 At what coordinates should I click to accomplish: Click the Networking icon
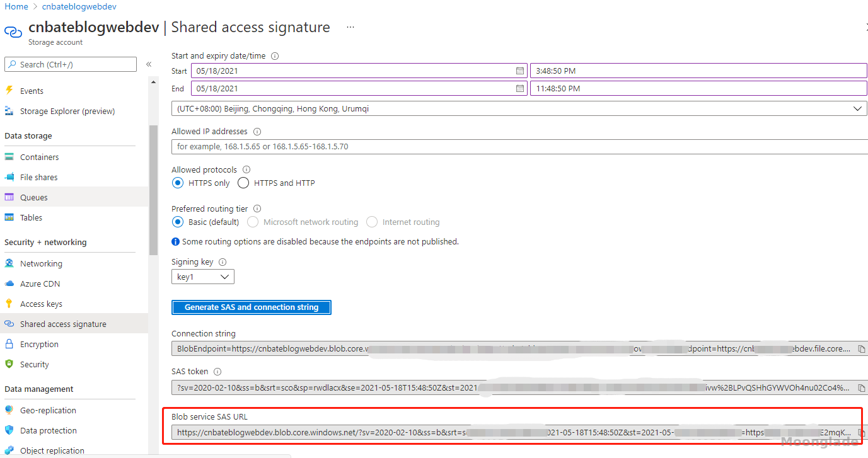[x=9, y=263]
